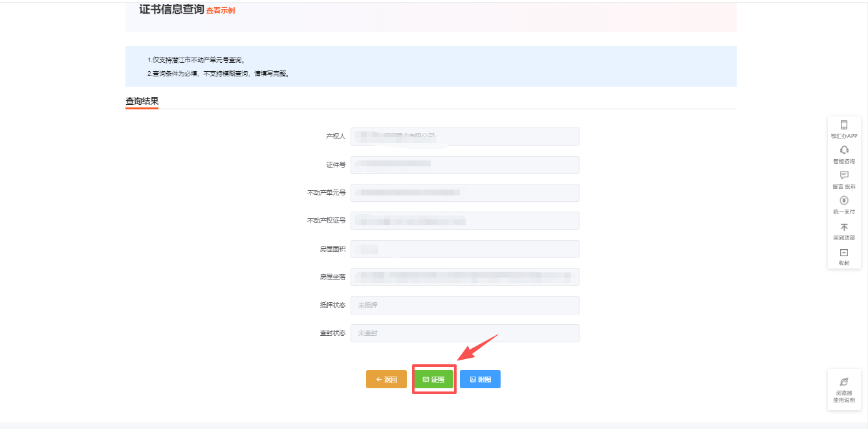Click the green 证照 button

[434, 379]
